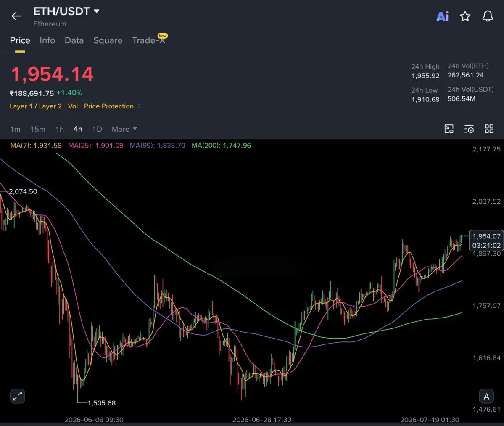The image size is (504, 426).
Task: Tap the MA(99) indicator label
Action: [157, 146]
